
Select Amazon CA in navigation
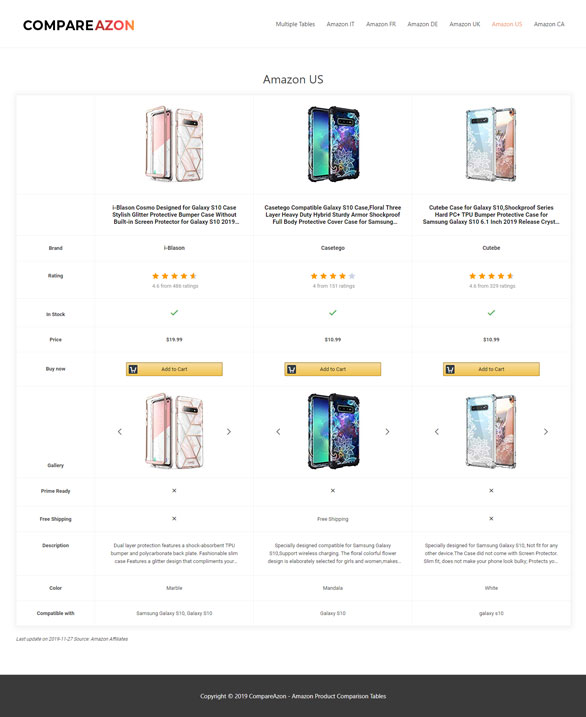click(x=549, y=24)
